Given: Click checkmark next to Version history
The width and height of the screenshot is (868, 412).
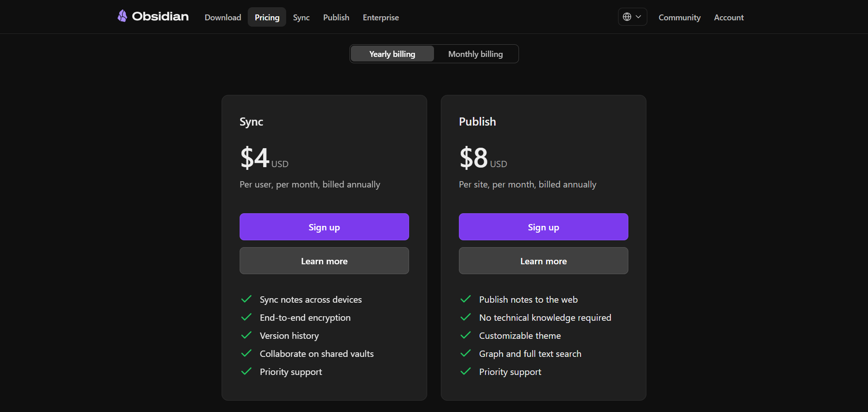Looking at the screenshot, I should [x=246, y=335].
